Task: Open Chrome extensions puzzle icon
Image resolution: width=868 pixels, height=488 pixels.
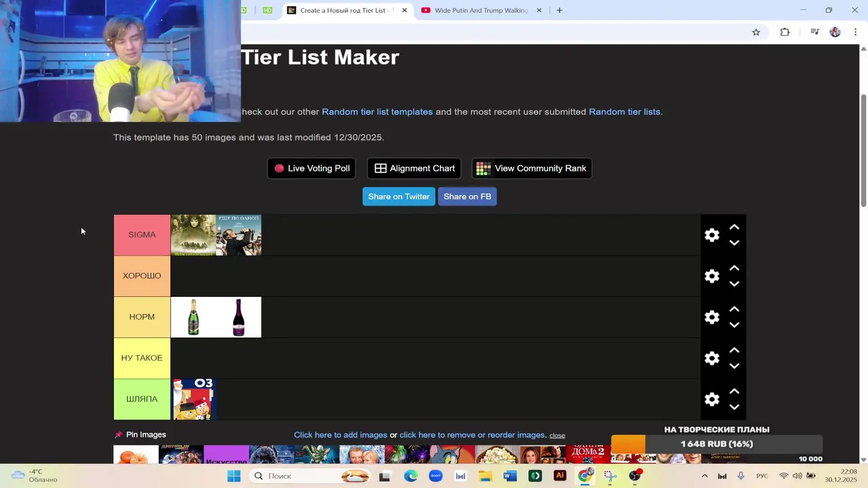Action: [x=785, y=32]
